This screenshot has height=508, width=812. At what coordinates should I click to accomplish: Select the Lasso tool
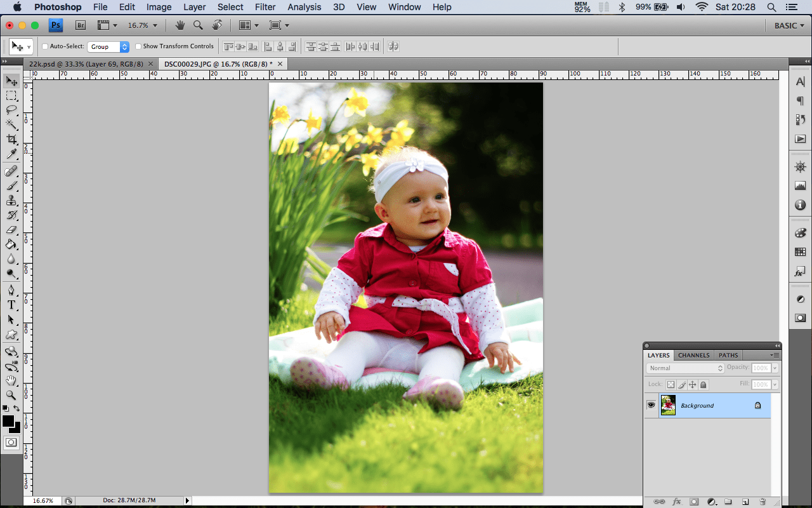(11, 110)
